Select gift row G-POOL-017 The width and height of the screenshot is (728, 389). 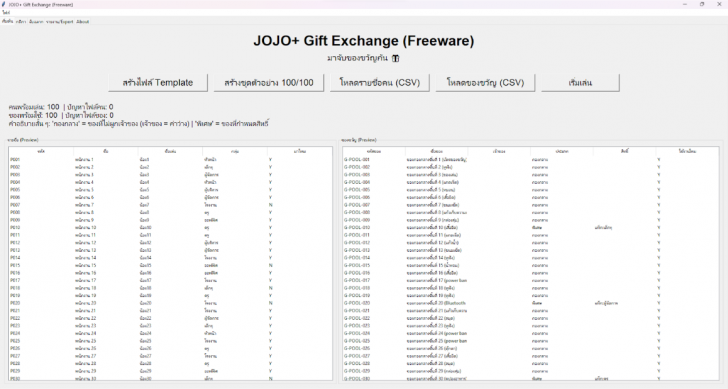[531, 280]
